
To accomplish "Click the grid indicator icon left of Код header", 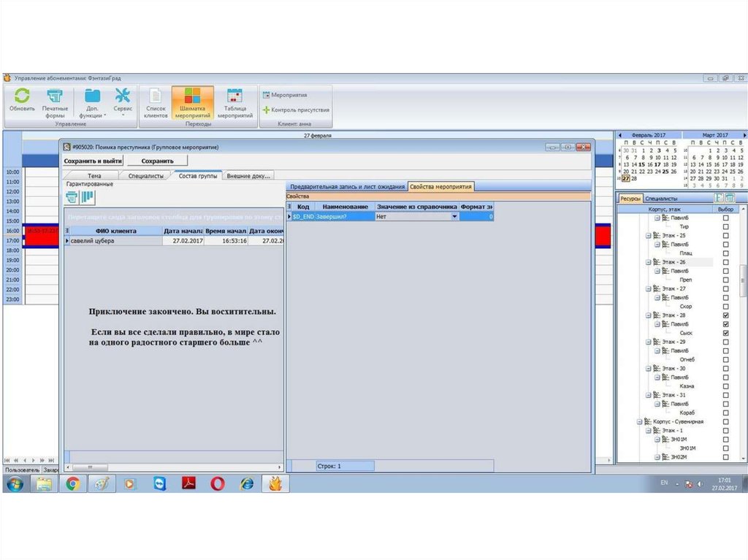I will point(289,207).
